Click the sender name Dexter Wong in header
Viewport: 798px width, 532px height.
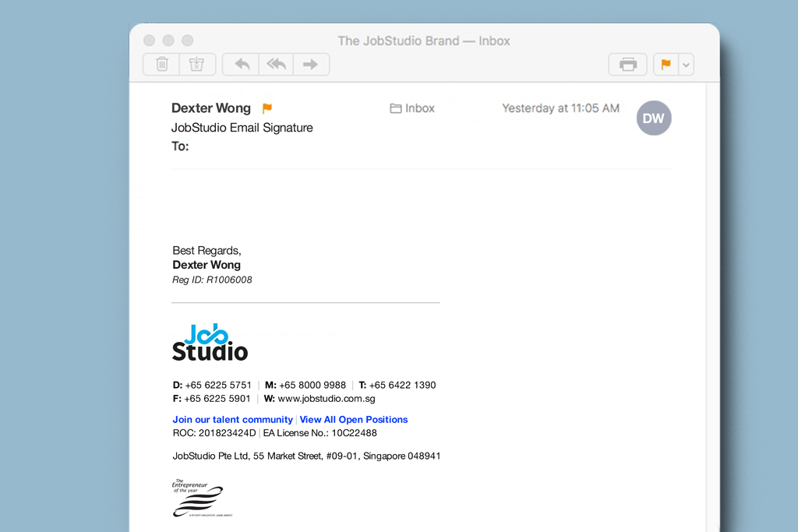(211, 108)
